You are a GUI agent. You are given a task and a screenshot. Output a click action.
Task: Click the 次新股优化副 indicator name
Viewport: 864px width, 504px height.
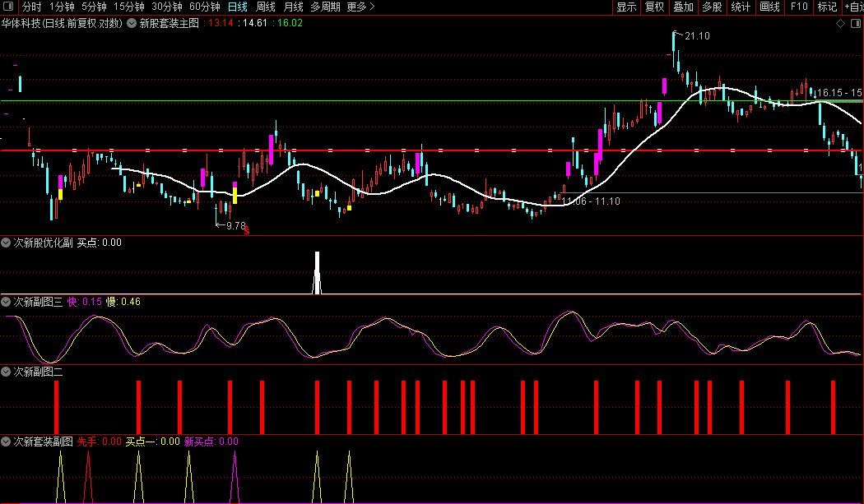click(x=43, y=243)
